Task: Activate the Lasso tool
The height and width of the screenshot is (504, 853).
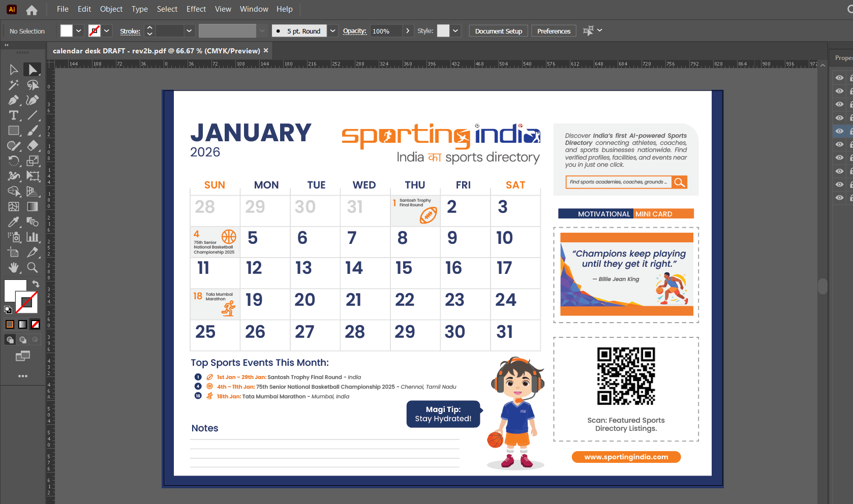Action: [33, 85]
